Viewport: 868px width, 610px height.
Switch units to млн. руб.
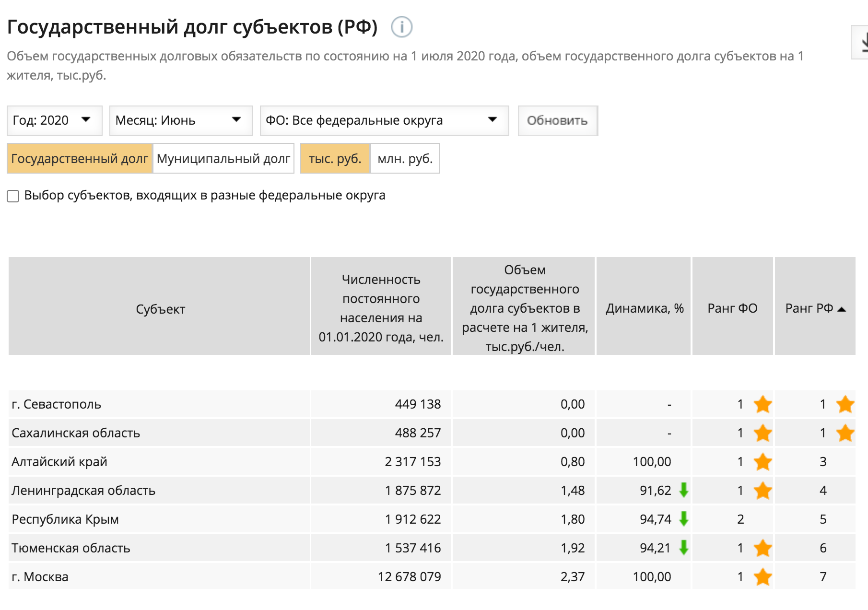point(405,159)
